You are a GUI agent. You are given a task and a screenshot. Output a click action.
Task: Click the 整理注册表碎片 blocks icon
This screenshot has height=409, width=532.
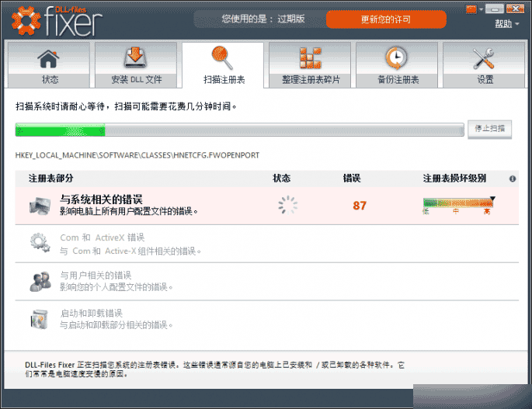[311, 59]
